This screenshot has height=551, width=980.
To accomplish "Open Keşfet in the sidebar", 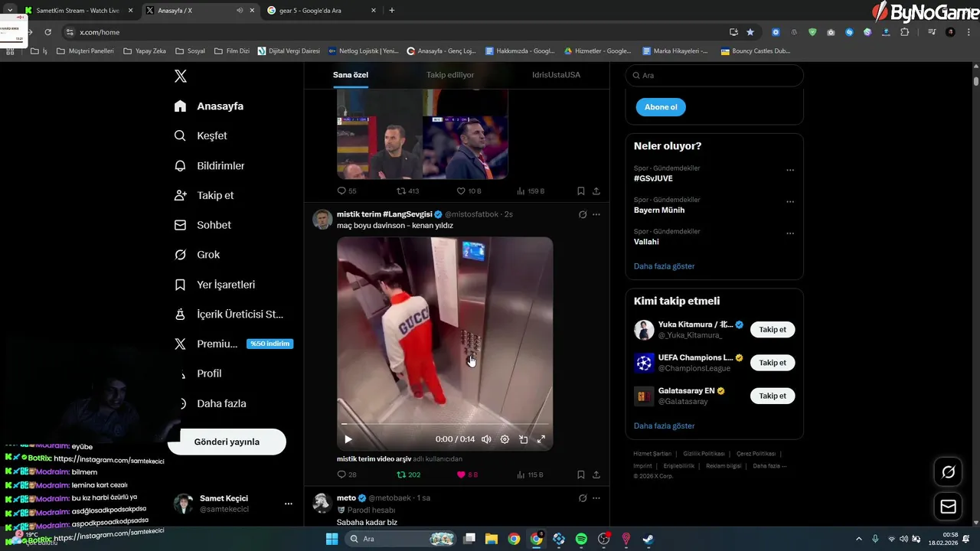I will [201, 135].
